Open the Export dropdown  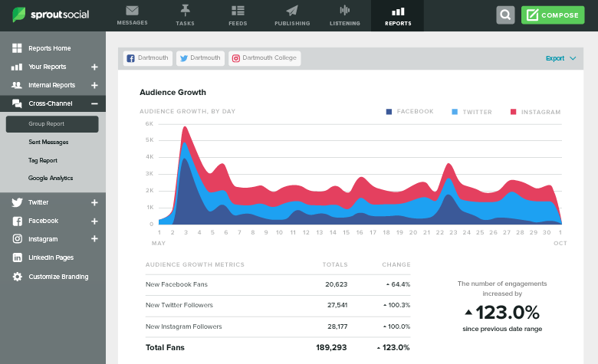point(560,58)
